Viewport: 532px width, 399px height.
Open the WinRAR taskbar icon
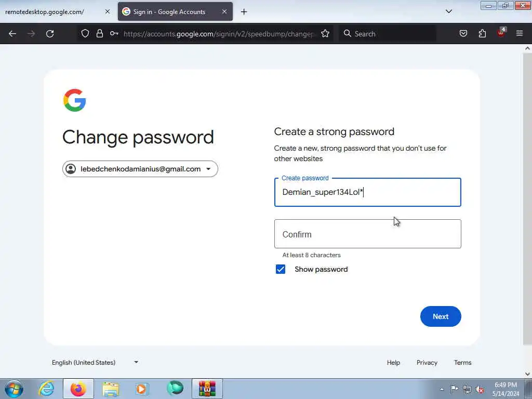point(207,389)
